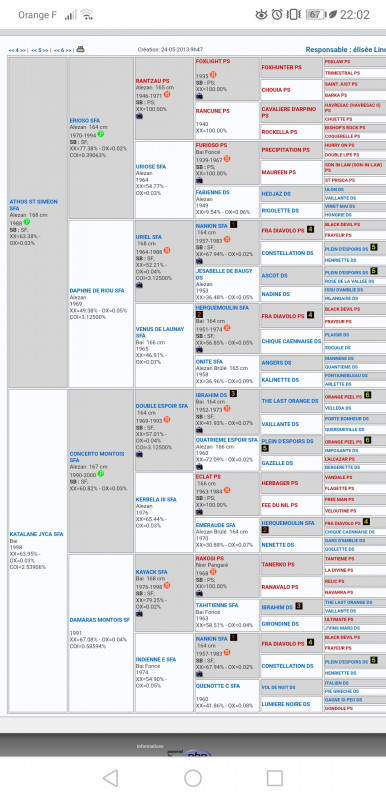Open the ATHOS ST SIMEON SFA link
This screenshot has height=800, width=386.
click(33, 205)
